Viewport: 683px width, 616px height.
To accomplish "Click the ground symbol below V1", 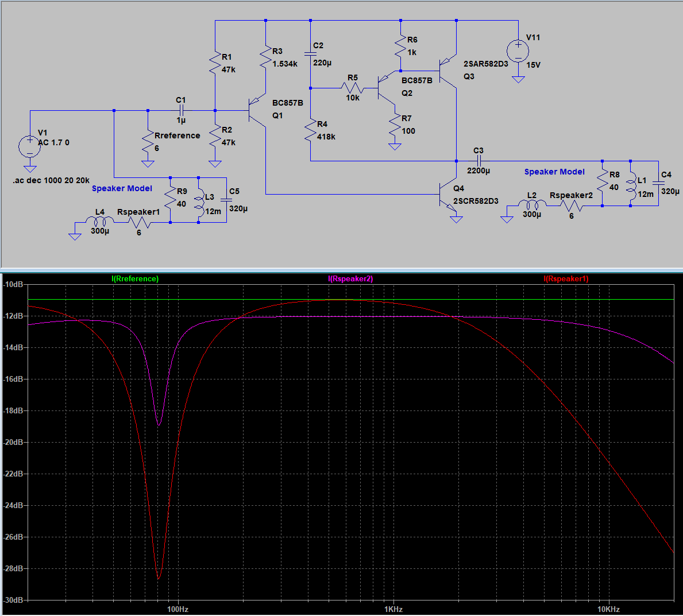I will 30,169.
